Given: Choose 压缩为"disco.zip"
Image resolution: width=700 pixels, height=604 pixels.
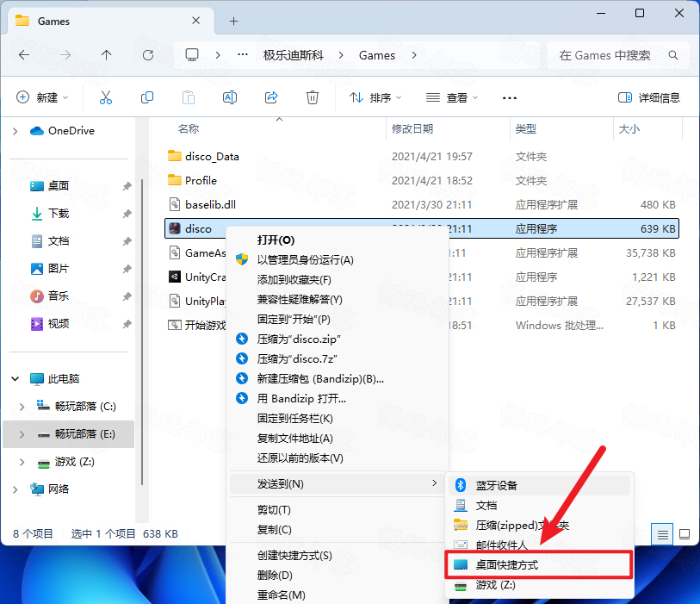Looking at the screenshot, I should tap(338, 339).
